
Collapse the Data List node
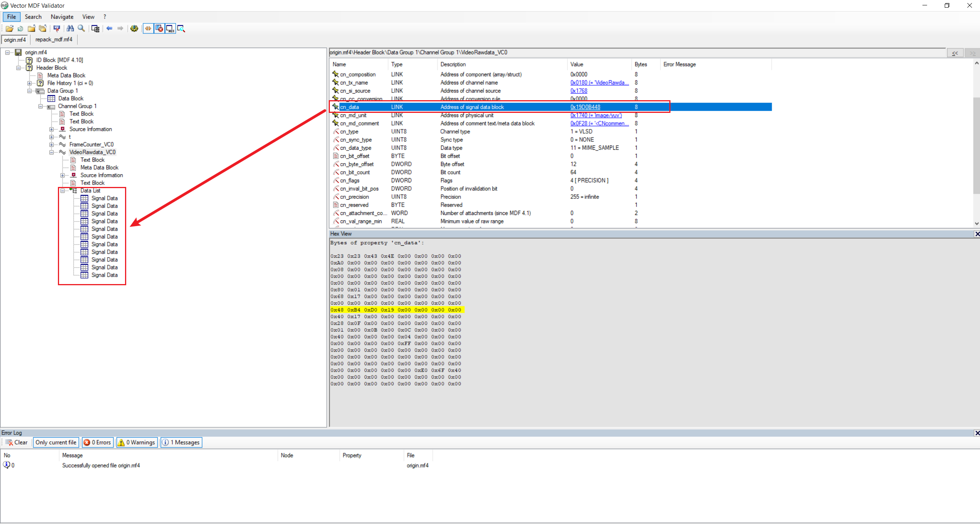click(x=63, y=191)
